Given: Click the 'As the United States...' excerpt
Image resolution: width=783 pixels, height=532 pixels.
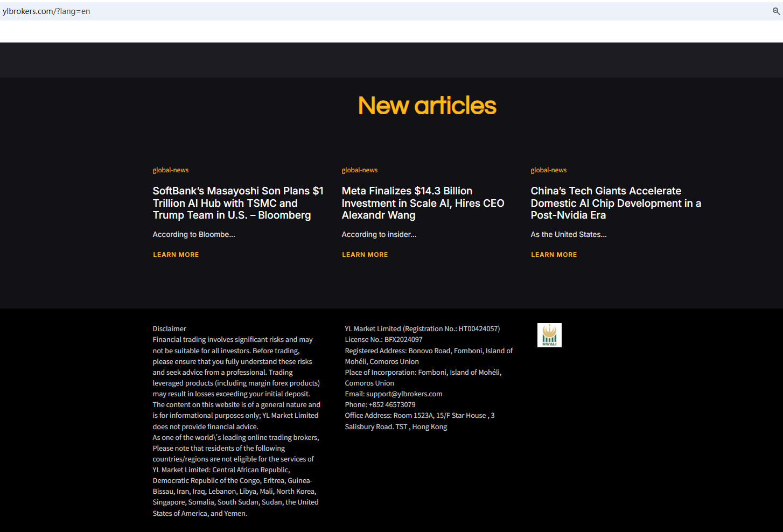Looking at the screenshot, I should (x=569, y=235).
